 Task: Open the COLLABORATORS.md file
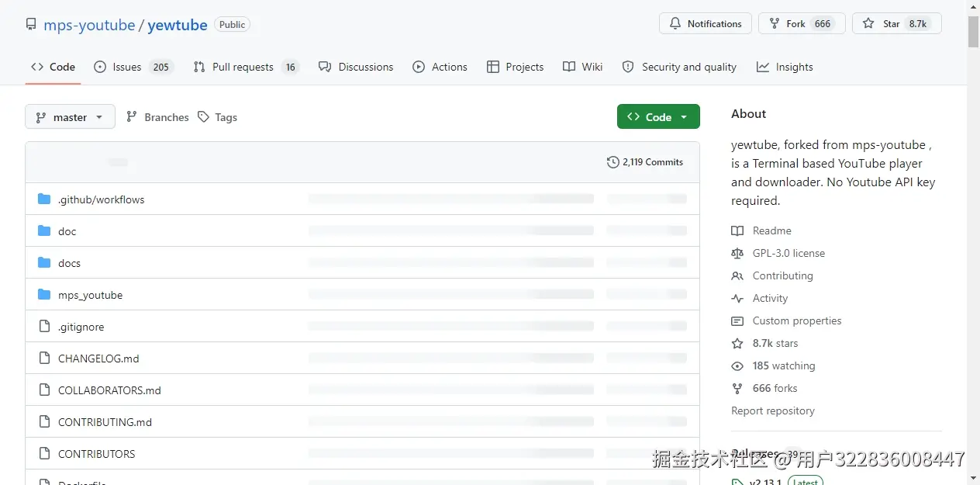(110, 390)
